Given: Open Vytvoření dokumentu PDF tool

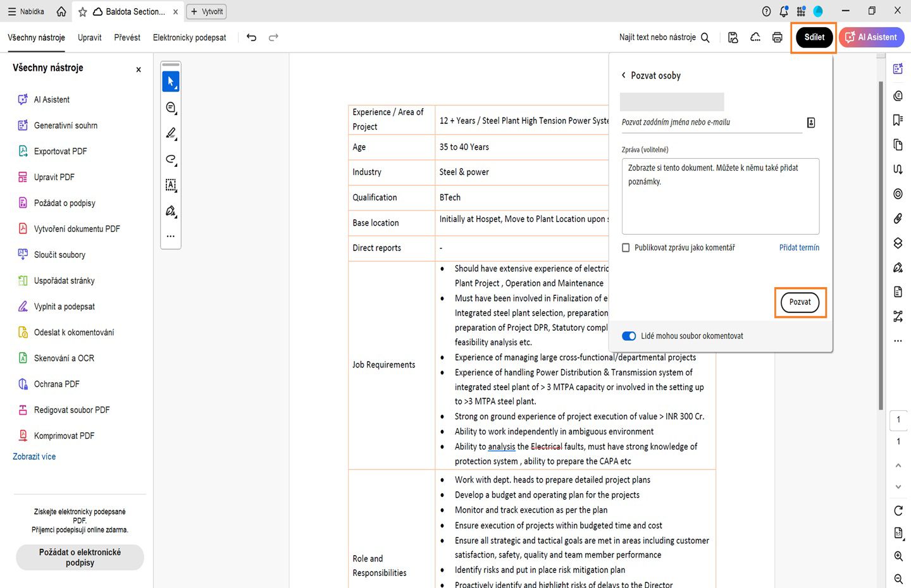Looking at the screenshot, I should click(69, 229).
